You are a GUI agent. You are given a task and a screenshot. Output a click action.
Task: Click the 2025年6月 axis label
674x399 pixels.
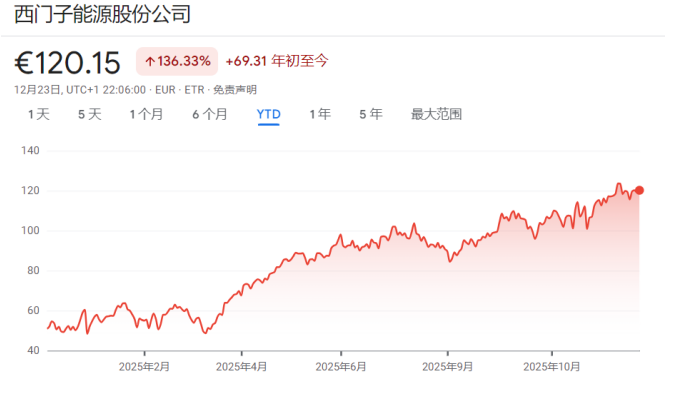pos(341,367)
